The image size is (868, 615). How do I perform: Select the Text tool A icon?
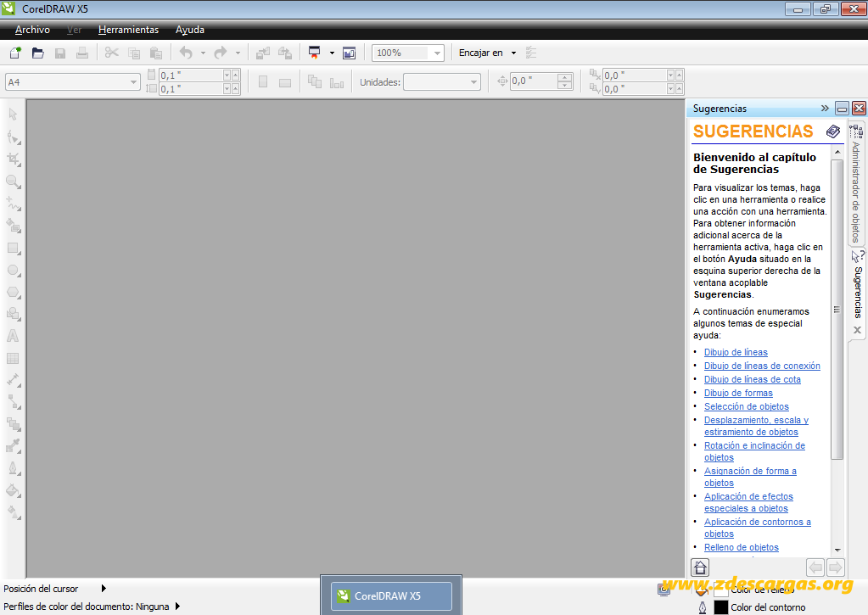click(x=13, y=336)
